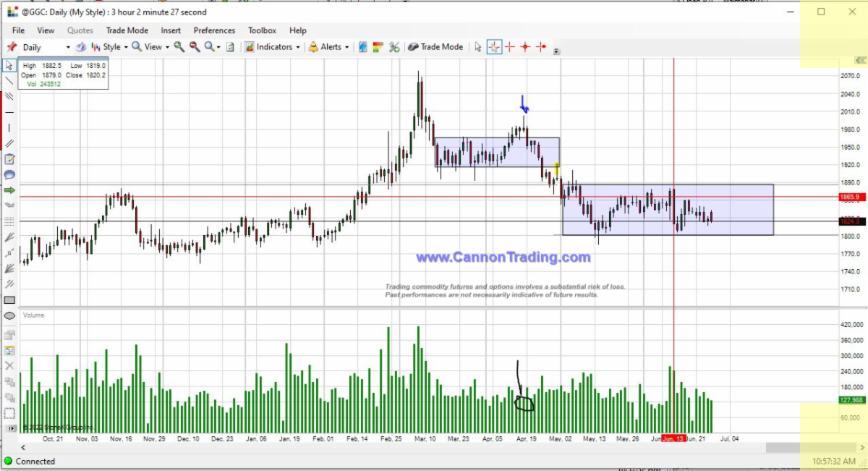Open the Toolbox menu
This screenshot has width=868, height=471.
coord(262,30)
